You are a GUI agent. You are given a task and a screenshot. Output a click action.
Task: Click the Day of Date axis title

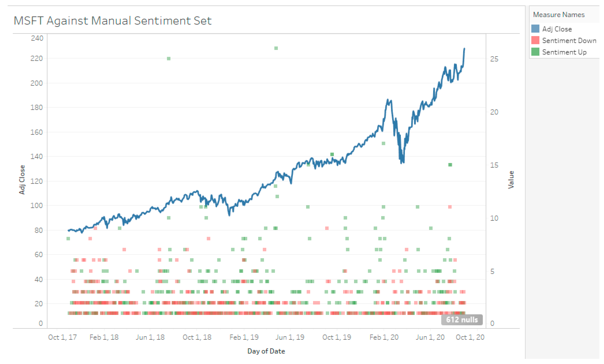point(266,351)
